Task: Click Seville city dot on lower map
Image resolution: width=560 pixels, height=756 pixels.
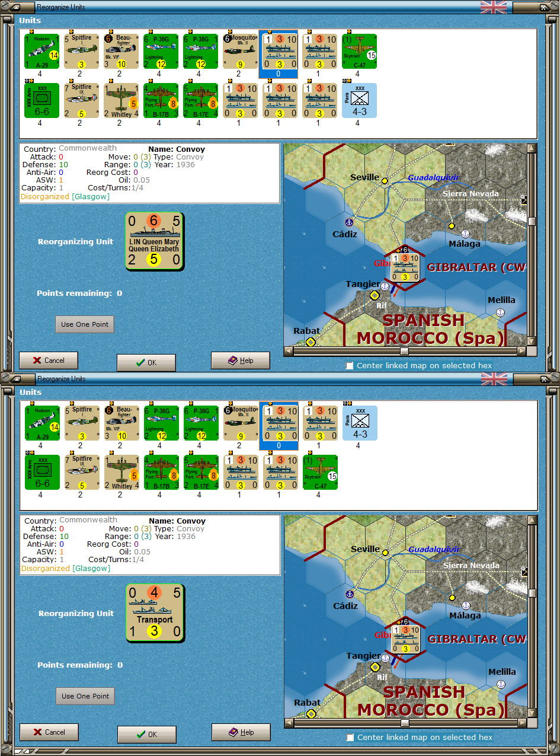Action: (x=385, y=552)
